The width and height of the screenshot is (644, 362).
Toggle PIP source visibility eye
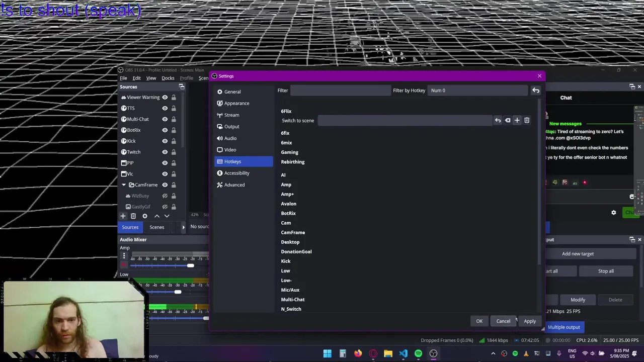[165, 163]
